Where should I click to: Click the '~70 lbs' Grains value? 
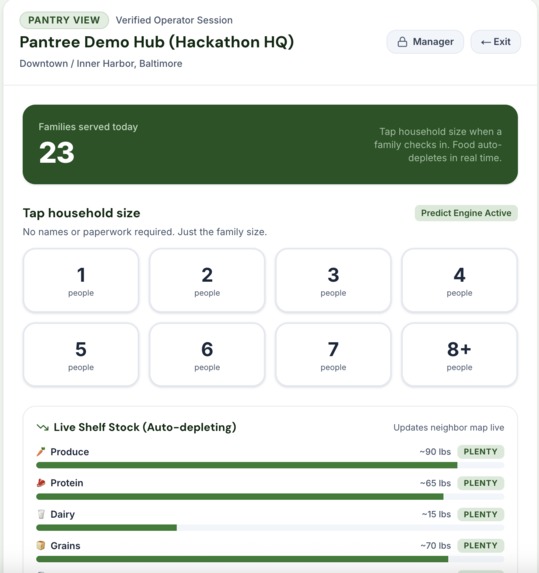click(436, 546)
